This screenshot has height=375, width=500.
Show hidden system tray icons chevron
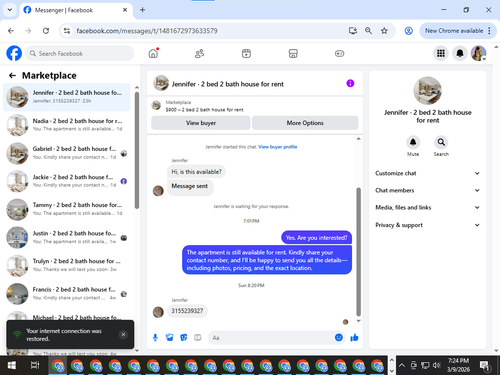402,365
